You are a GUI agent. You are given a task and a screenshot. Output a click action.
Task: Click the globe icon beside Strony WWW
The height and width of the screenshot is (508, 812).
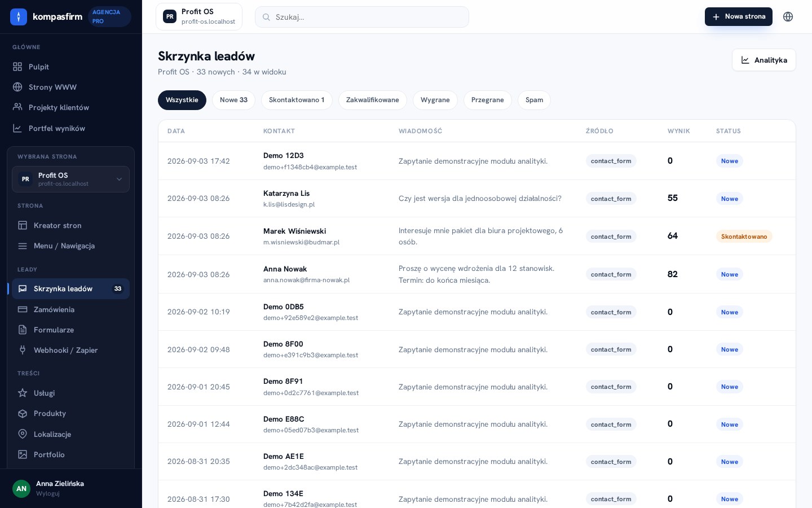tap(17, 87)
